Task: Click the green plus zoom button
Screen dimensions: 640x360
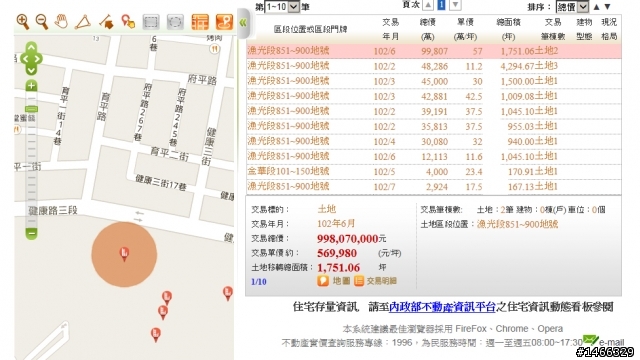Action: (x=31, y=86)
